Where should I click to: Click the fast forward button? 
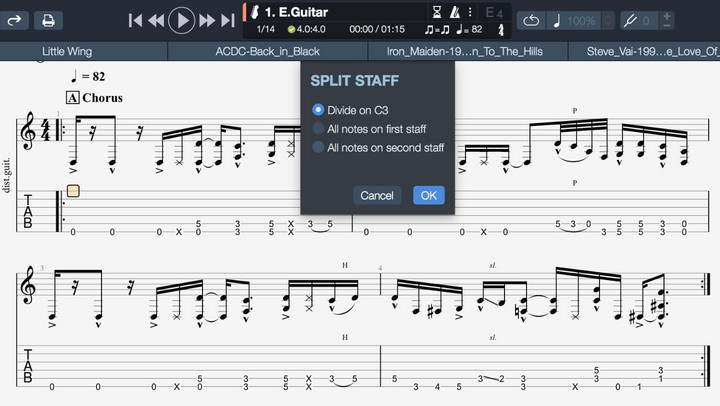[207, 20]
